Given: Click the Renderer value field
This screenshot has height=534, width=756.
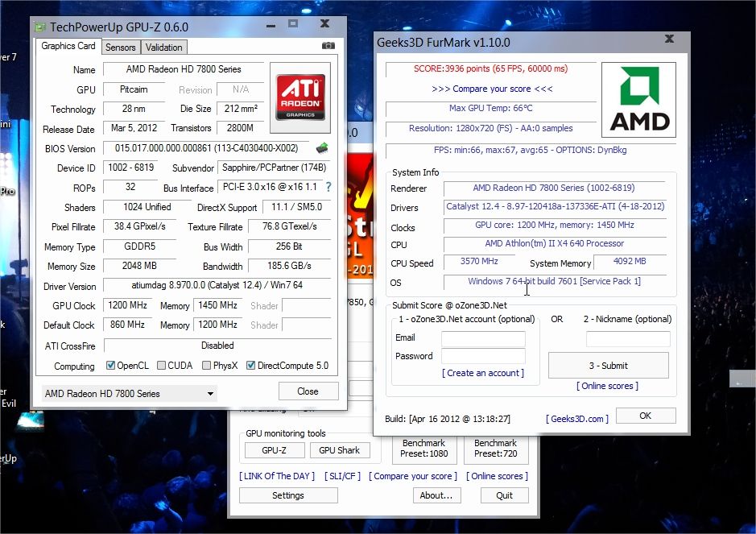Looking at the screenshot, I should pyautogui.click(x=554, y=188).
